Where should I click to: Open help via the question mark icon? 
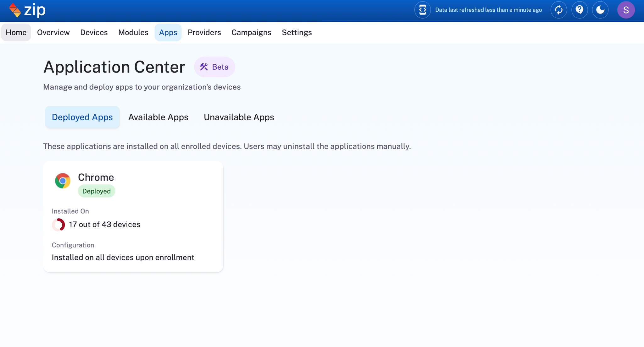pyautogui.click(x=579, y=10)
